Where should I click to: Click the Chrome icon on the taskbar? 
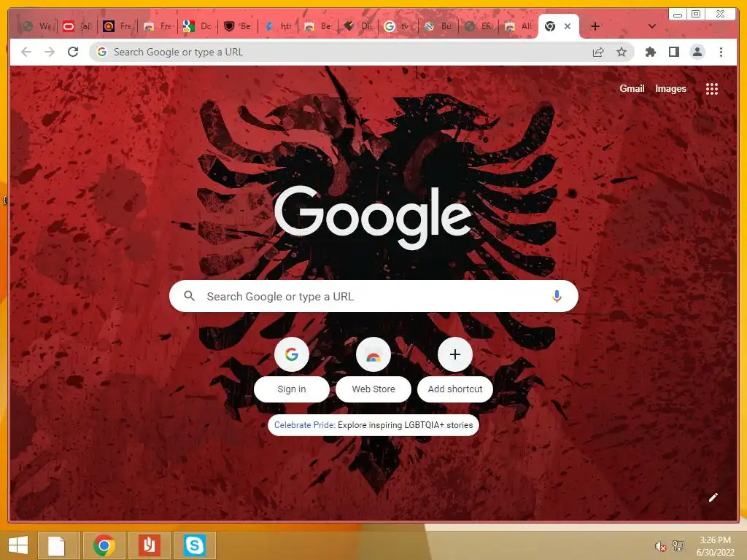(104, 545)
